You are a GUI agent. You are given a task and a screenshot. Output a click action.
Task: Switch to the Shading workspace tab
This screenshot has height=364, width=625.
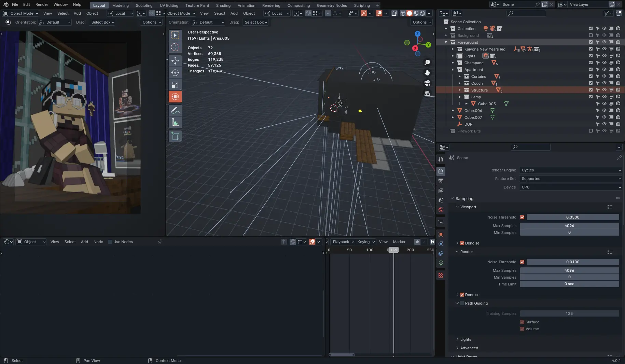pyautogui.click(x=223, y=5)
